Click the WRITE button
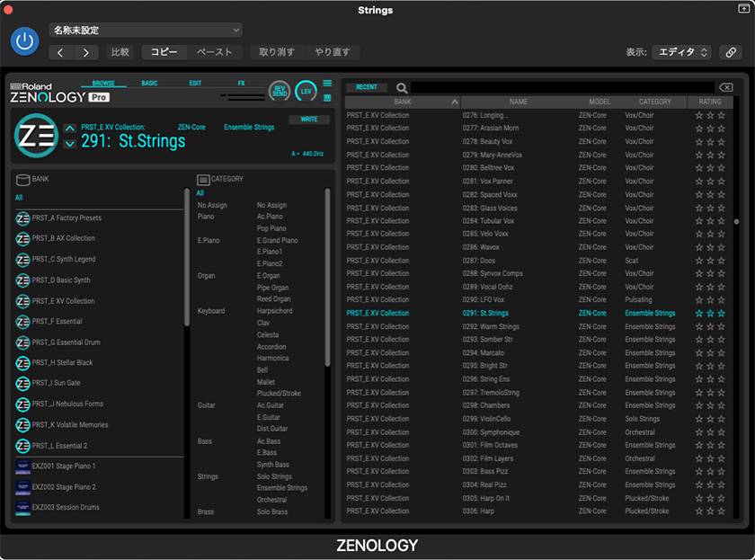This screenshot has width=755, height=560. (309, 120)
